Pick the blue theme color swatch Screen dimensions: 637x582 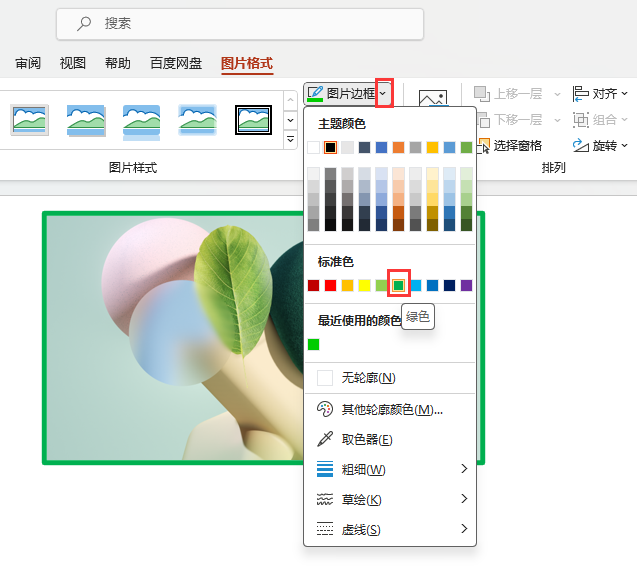(x=381, y=147)
